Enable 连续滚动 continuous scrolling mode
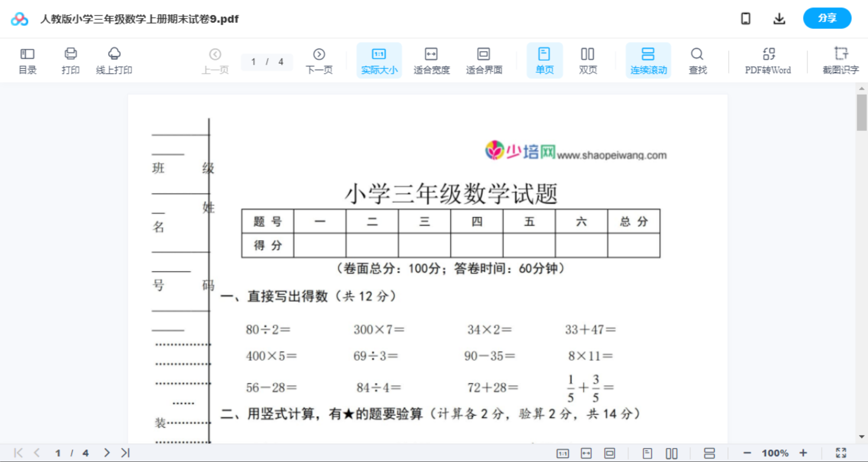 (x=648, y=60)
